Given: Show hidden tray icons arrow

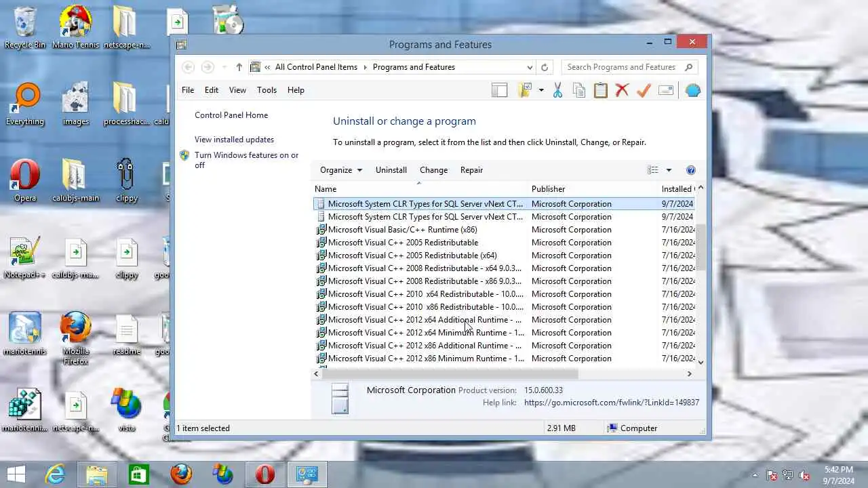Looking at the screenshot, I should [x=755, y=475].
